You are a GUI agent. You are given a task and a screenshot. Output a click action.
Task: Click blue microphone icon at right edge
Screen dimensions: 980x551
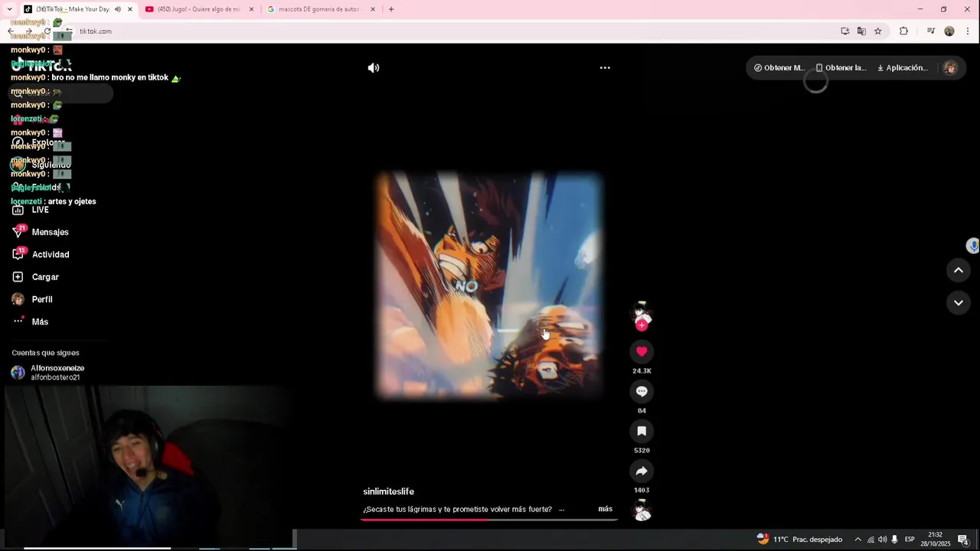(x=973, y=246)
